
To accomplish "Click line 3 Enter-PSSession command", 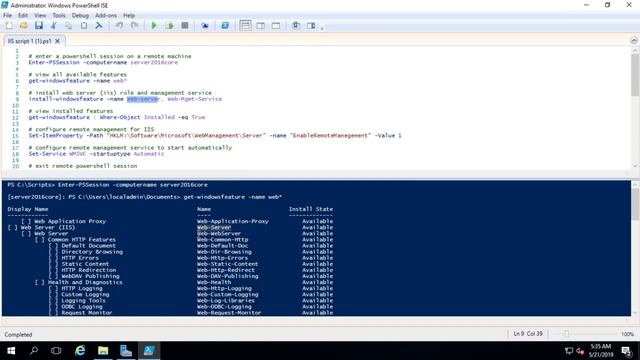I will (x=103, y=62).
